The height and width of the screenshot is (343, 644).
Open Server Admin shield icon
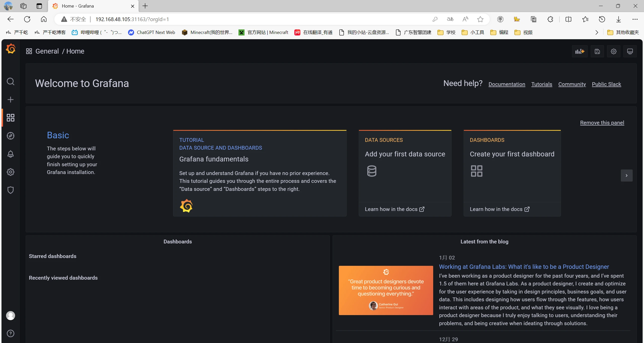click(x=10, y=190)
